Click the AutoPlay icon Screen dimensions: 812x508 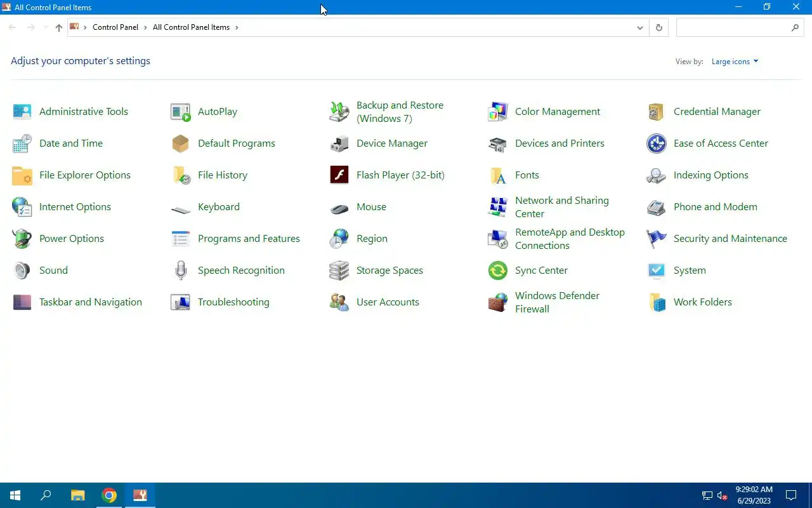181,112
